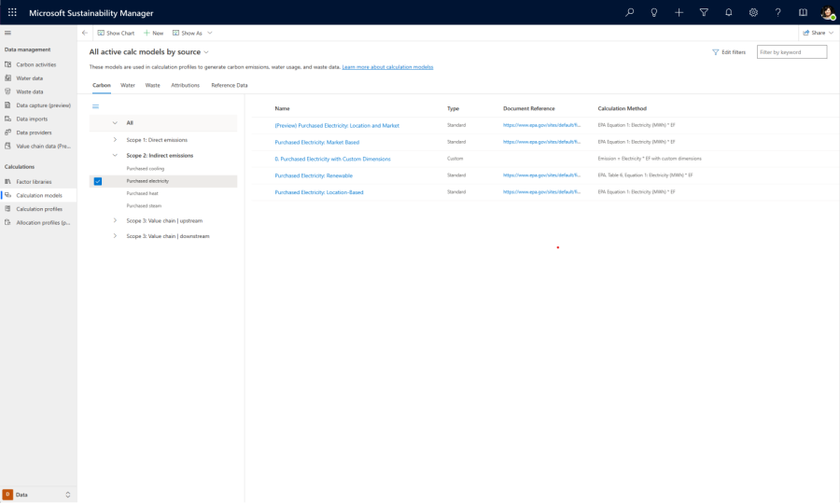Image resolution: width=840 pixels, height=504 pixels.
Task: Uncheck the Purchased electricity checkbox
Action: point(97,182)
